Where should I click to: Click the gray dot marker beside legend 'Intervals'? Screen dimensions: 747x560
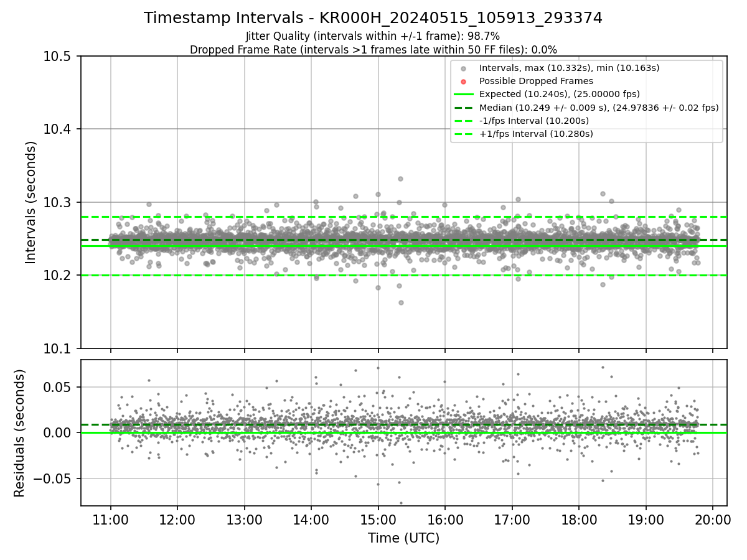(x=463, y=68)
